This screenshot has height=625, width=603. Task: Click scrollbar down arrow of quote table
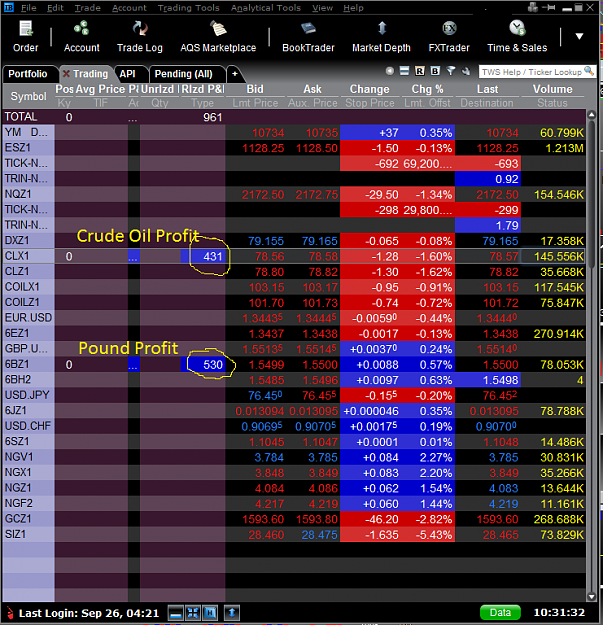tap(591, 597)
